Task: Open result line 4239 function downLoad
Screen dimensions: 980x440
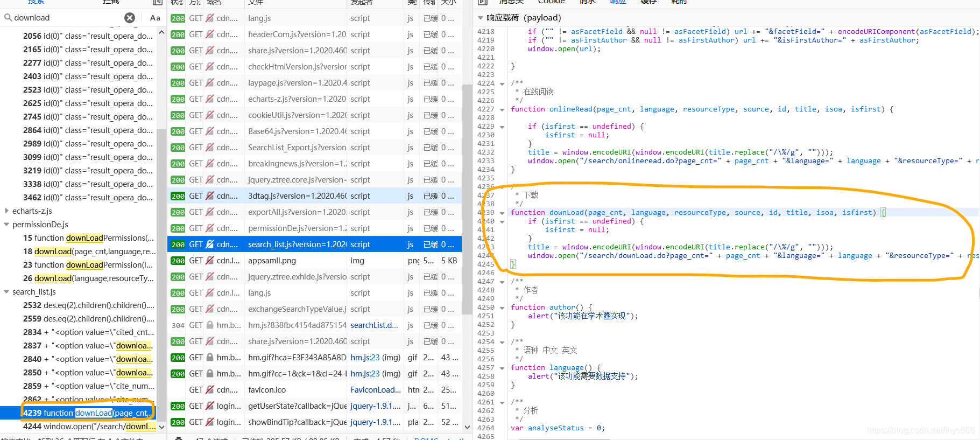Action: click(79, 413)
